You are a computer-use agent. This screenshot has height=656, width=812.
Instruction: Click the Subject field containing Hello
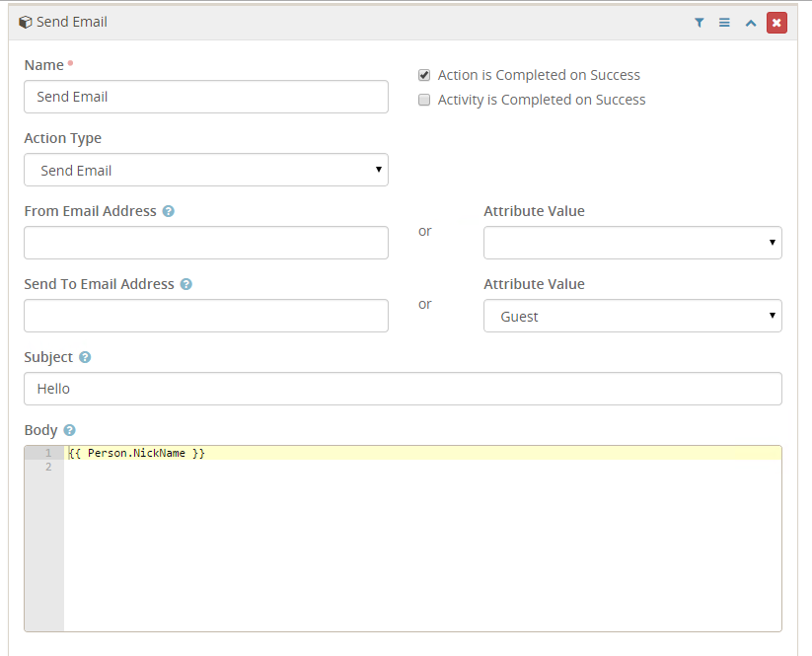403,389
